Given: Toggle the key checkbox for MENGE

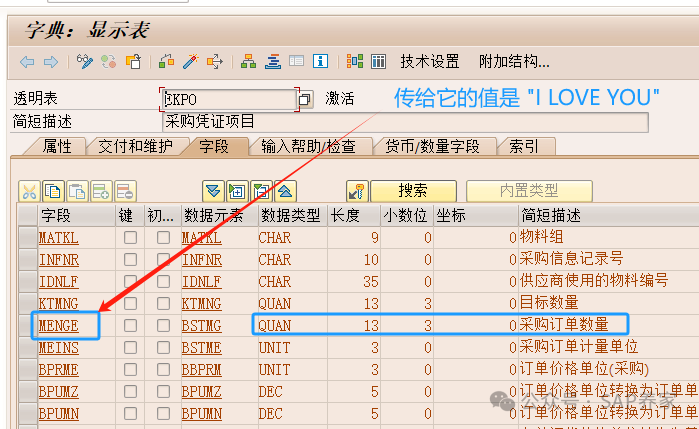Looking at the screenshot, I should point(130,326).
